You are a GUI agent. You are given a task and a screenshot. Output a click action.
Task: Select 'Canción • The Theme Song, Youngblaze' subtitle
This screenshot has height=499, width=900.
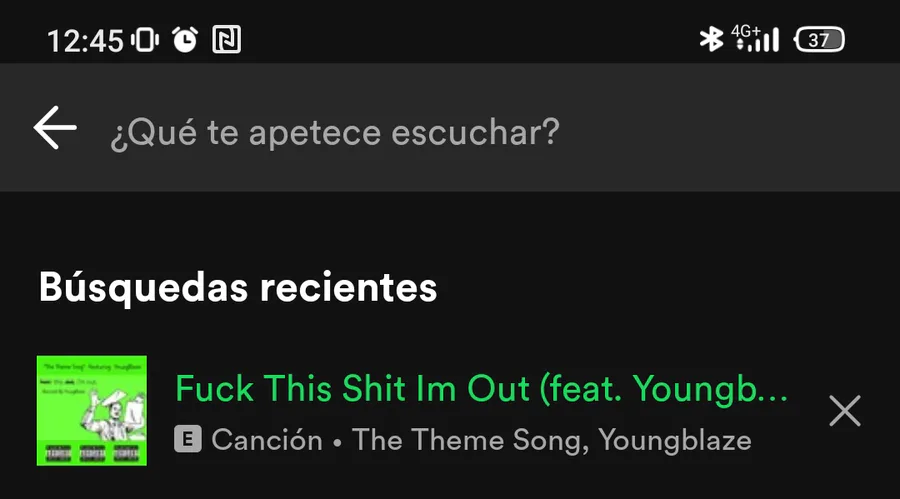pyautogui.click(x=481, y=440)
